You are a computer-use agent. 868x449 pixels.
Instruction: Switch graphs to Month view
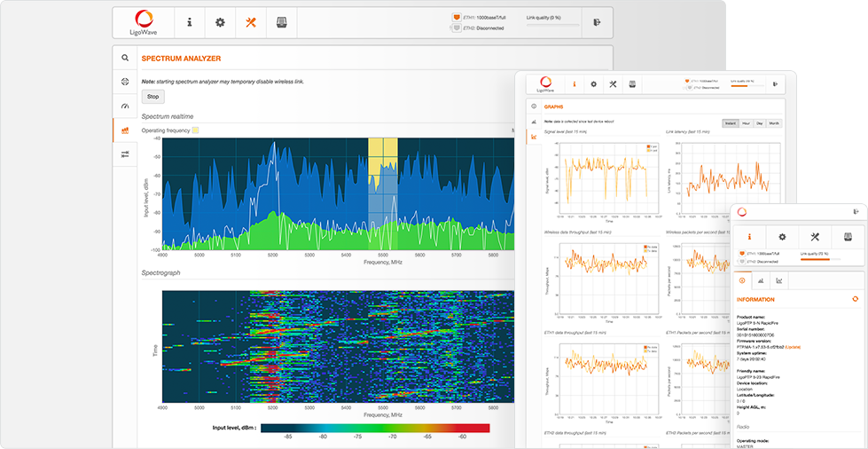[774, 123]
